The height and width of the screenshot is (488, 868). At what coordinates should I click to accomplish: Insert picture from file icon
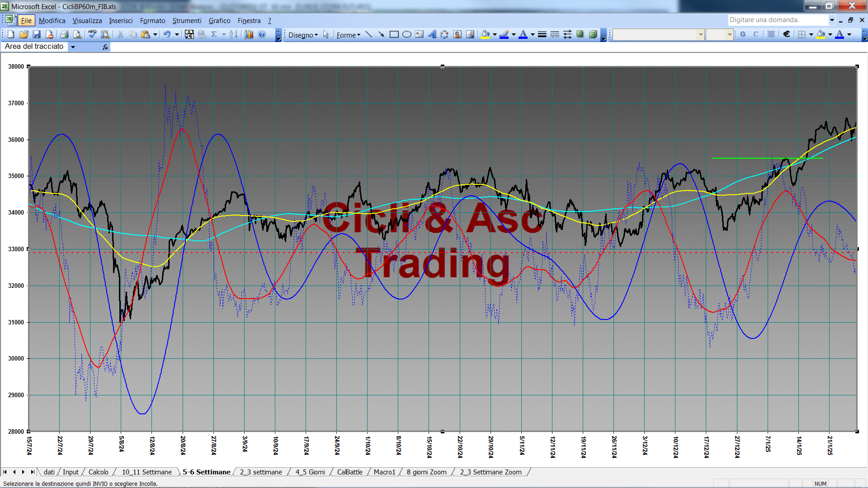(470, 34)
